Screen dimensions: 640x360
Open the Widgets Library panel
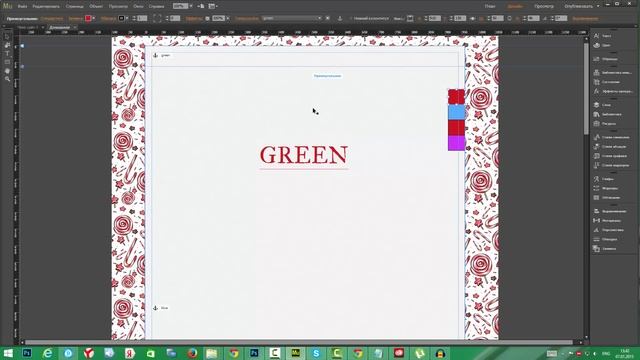(x=613, y=73)
